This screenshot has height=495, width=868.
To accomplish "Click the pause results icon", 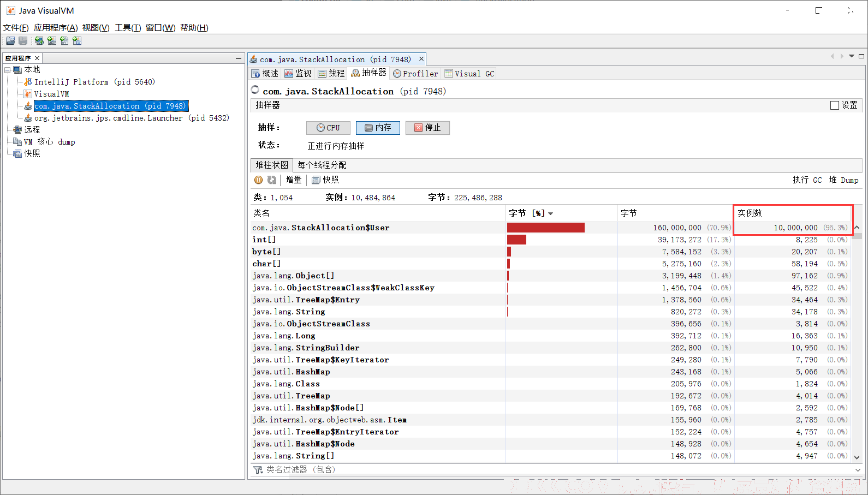I will click(259, 180).
